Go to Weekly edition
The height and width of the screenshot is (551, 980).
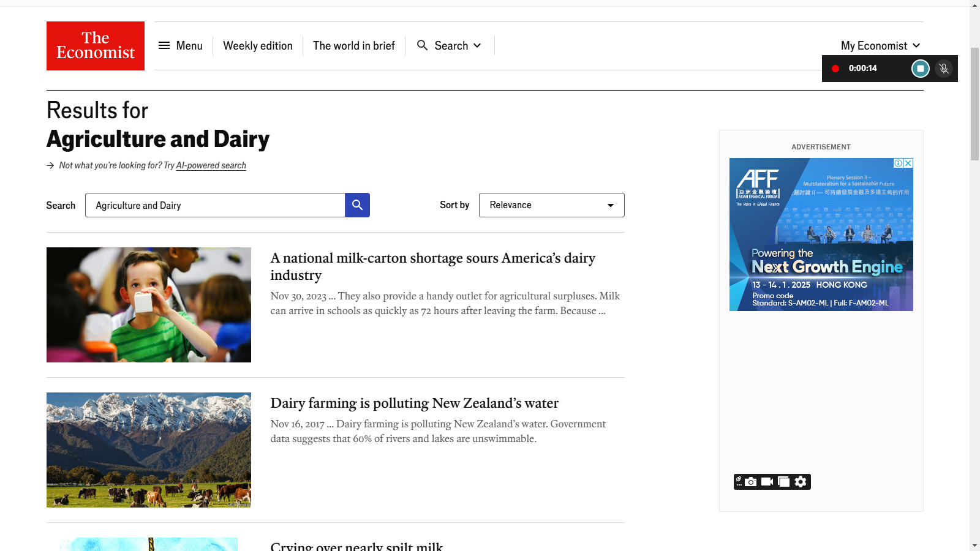coord(257,46)
